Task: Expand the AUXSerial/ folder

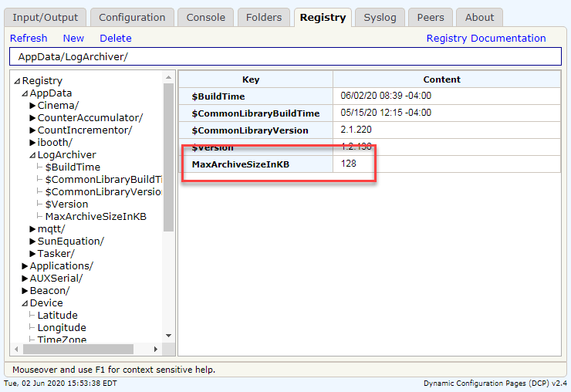Action: (25, 279)
